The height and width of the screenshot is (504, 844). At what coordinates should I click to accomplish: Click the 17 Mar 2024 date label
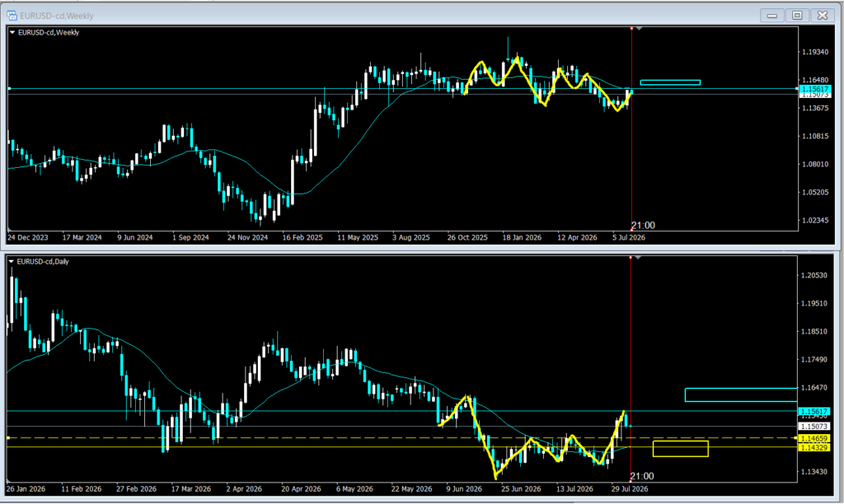click(82, 237)
